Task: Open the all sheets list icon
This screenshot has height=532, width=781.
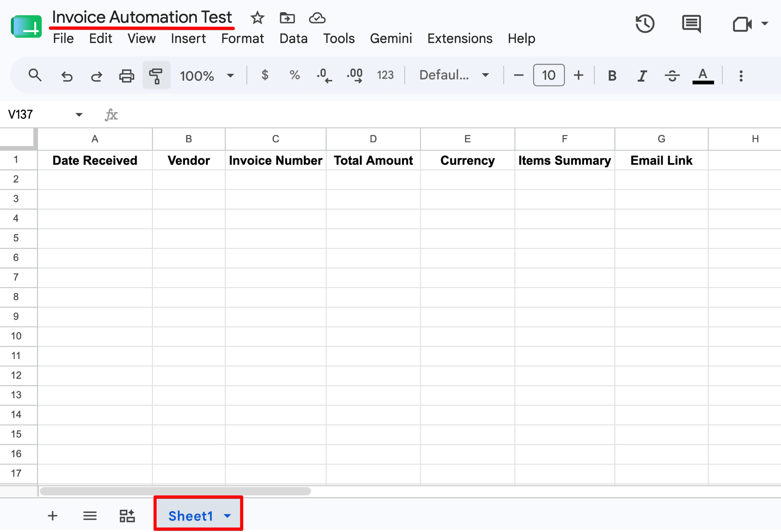Action: point(90,516)
